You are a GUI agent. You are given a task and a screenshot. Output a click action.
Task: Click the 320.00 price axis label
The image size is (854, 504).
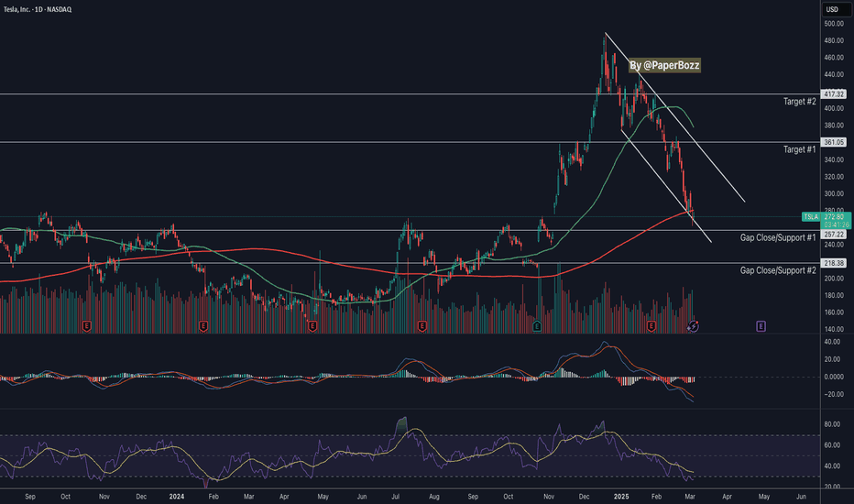pos(834,177)
